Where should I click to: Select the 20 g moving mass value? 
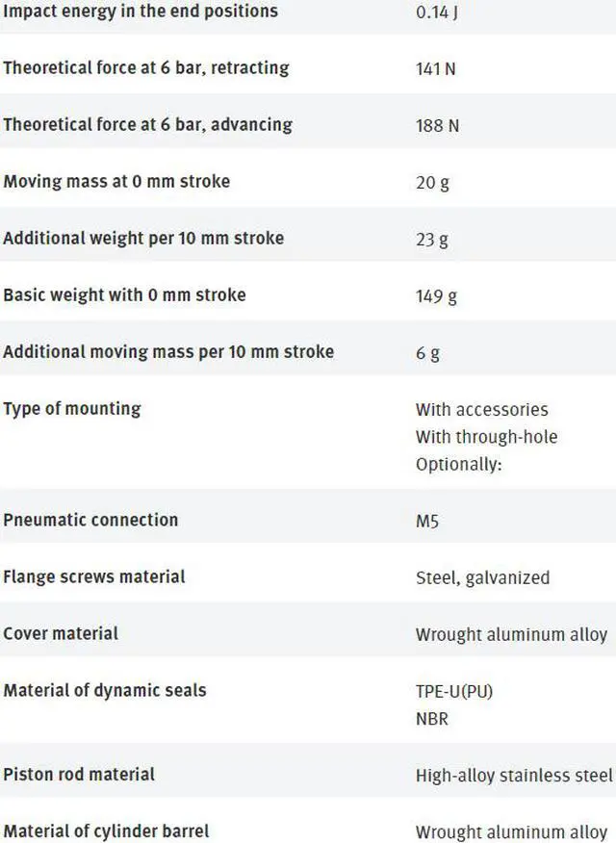(x=432, y=182)
